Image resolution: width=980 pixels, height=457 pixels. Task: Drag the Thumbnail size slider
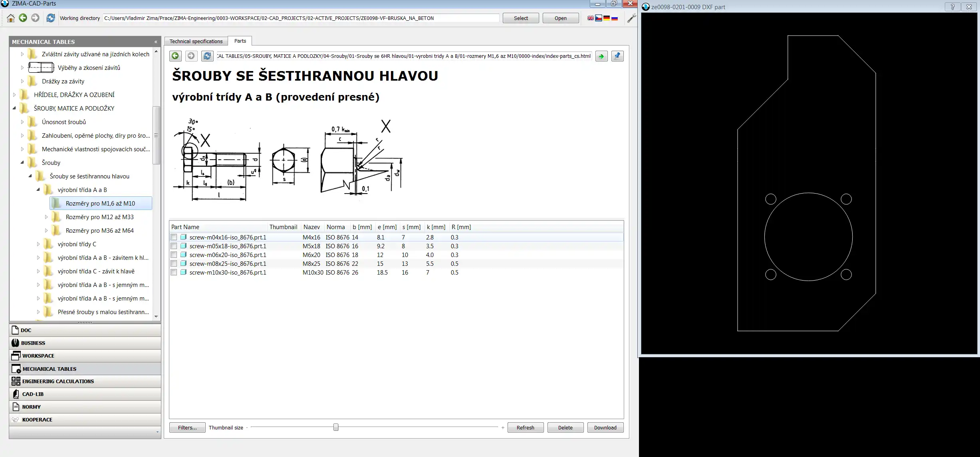[x=335, y=427]
